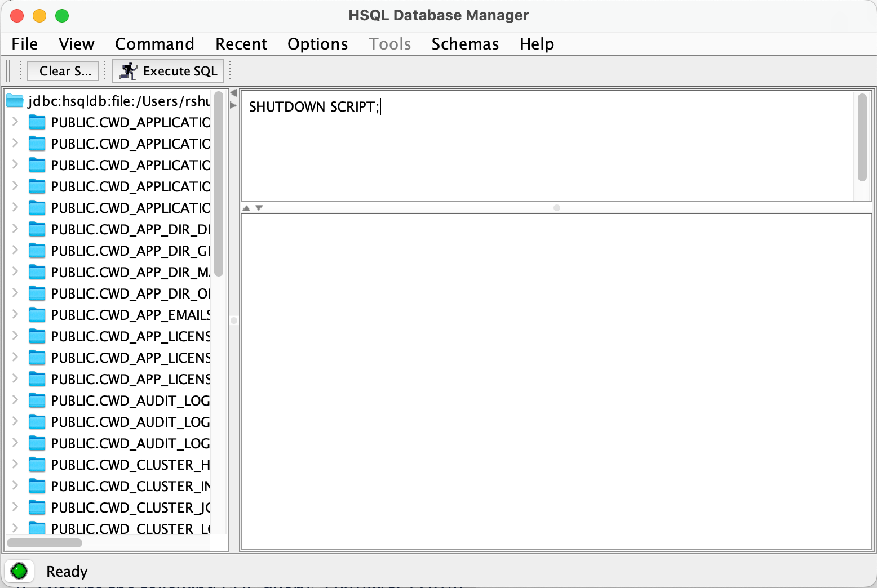Click the running man Execute SQL icon
This screenshot has width=877, height=588.
click(129, 71)
